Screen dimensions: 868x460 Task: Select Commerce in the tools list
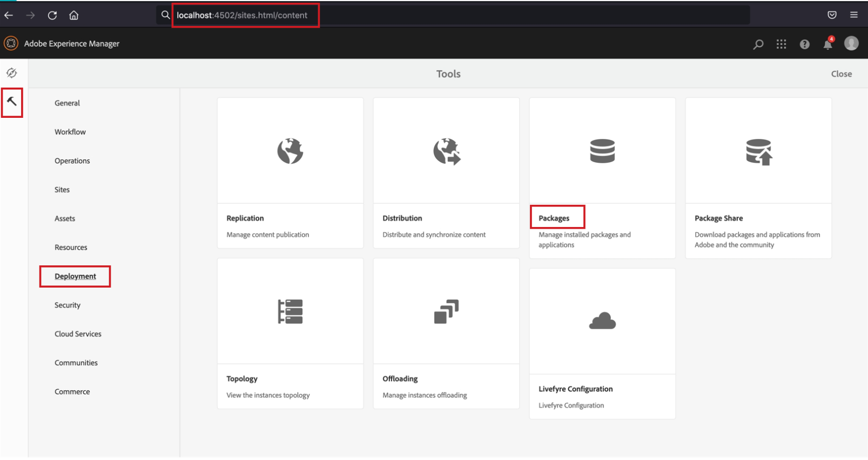click(x=72, y=392)
